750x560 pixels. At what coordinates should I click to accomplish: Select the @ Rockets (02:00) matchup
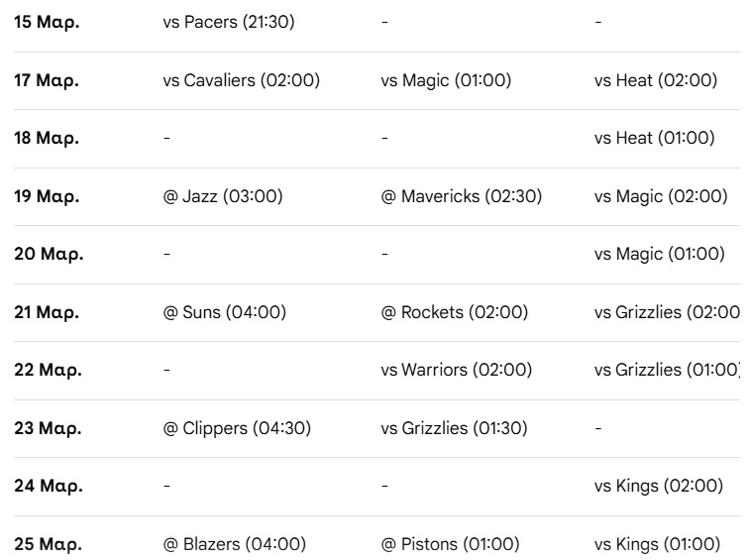coord(455,312)
